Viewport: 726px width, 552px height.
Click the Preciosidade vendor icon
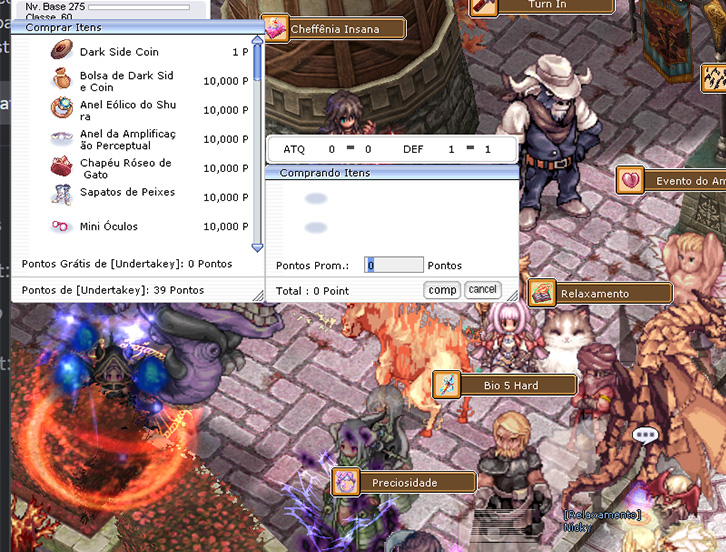pos(346,482)
